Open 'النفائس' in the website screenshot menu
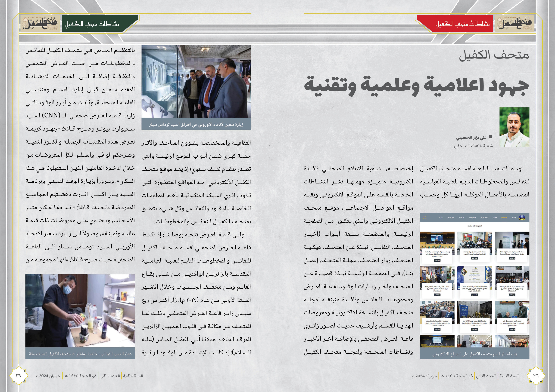The height and width of the screenshot is (392, 555). [495, 218]
